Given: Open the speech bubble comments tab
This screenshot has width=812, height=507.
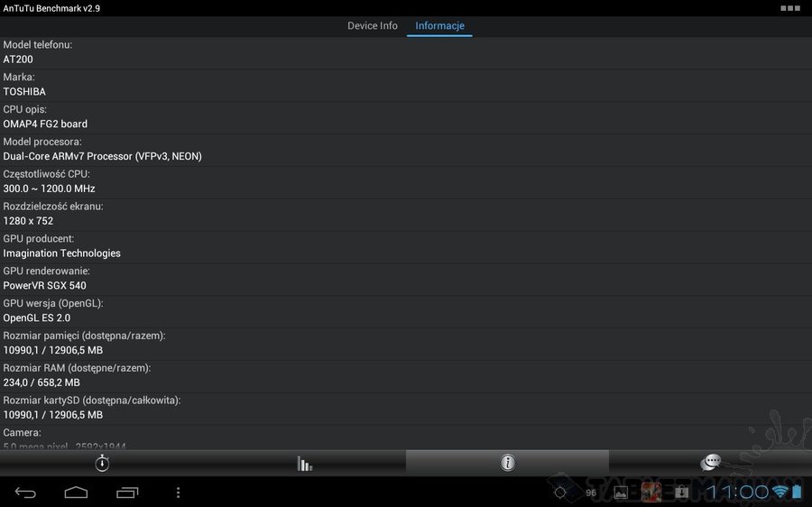Looking at the screenshot, I should click(x=711, y=462).
